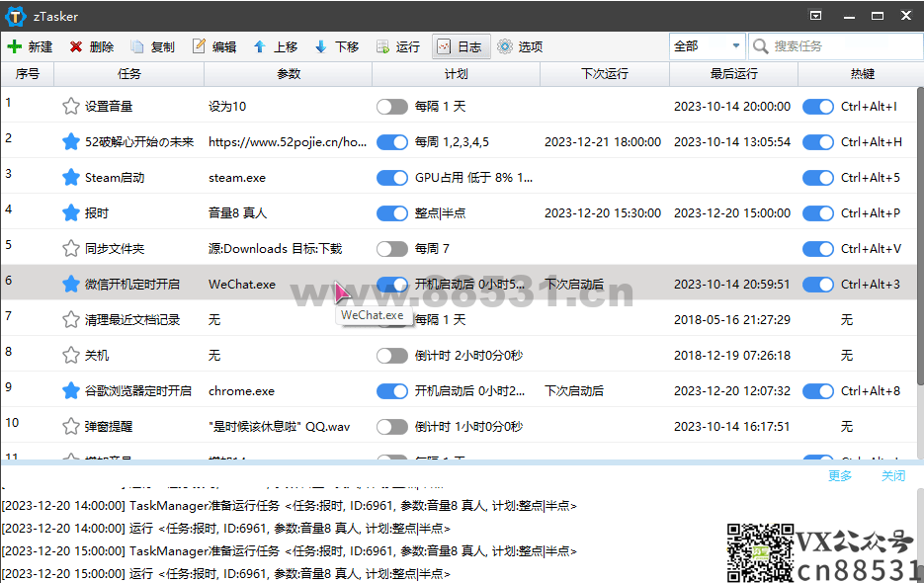
Task: Star the 清理最近文档记录 task
Action: point(71,319)
